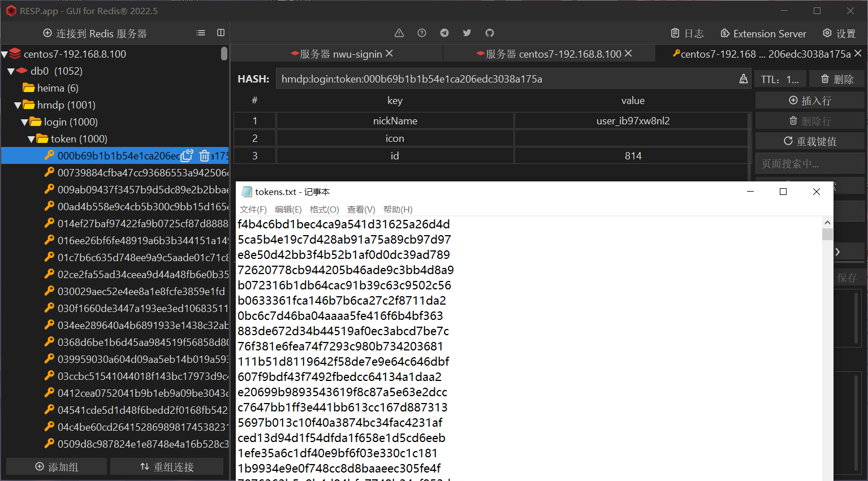Screen dimensions: 868x481
Task: Open the log (日志) panel
Action: pos(687,33)
